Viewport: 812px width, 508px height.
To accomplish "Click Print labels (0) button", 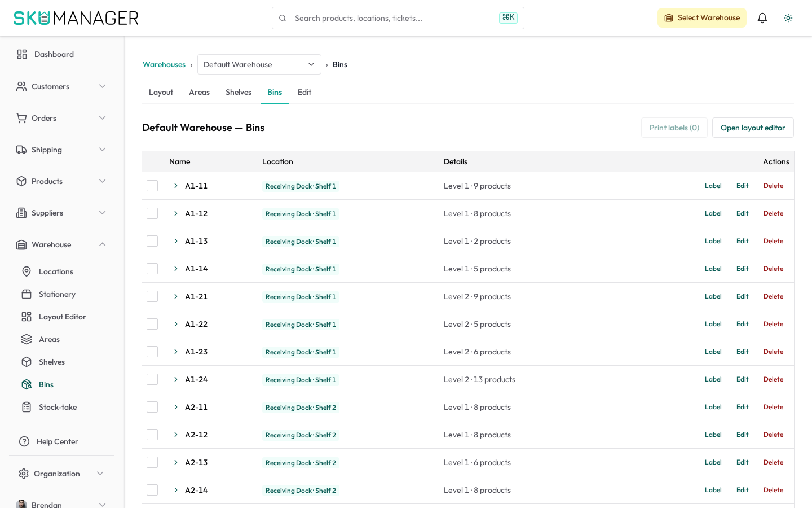I will (674, 128).
